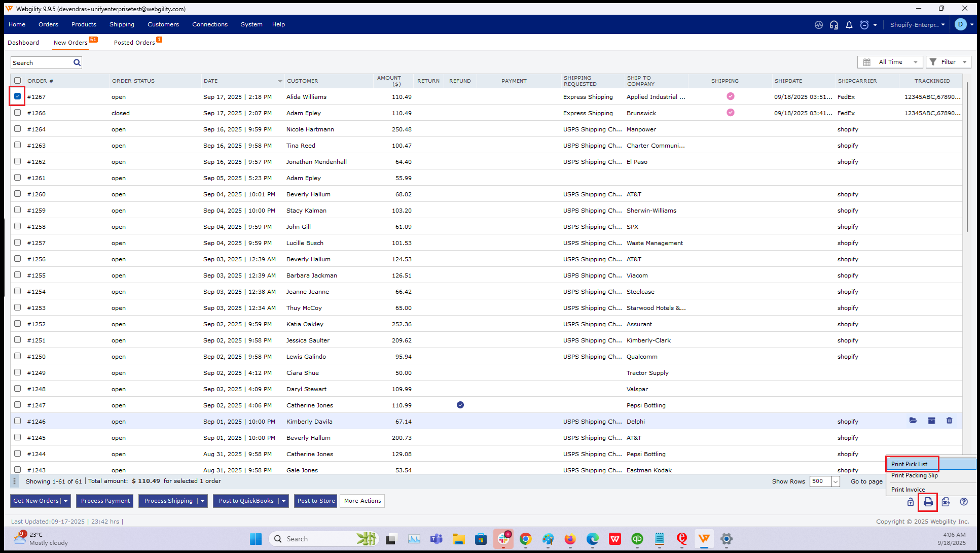Open Webgility app in Windows taskbar
The width and height of the screenshot is (980, 553).
(704, 539)
